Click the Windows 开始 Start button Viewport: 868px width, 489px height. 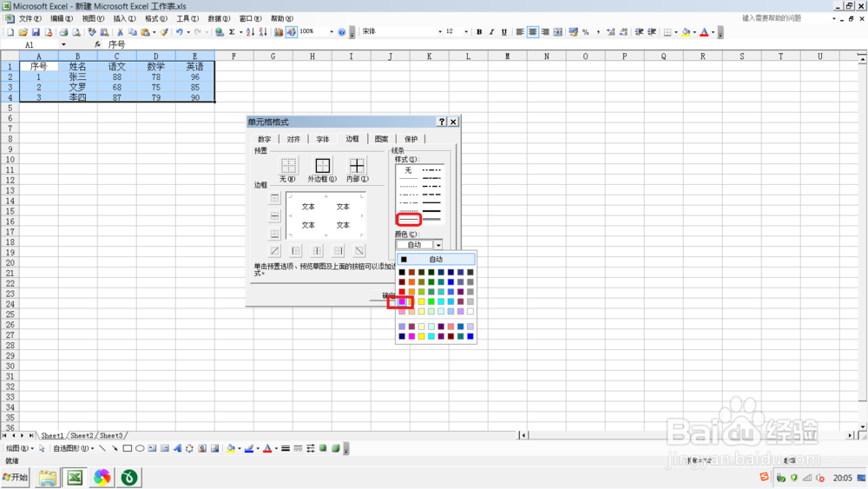[16, 478]
